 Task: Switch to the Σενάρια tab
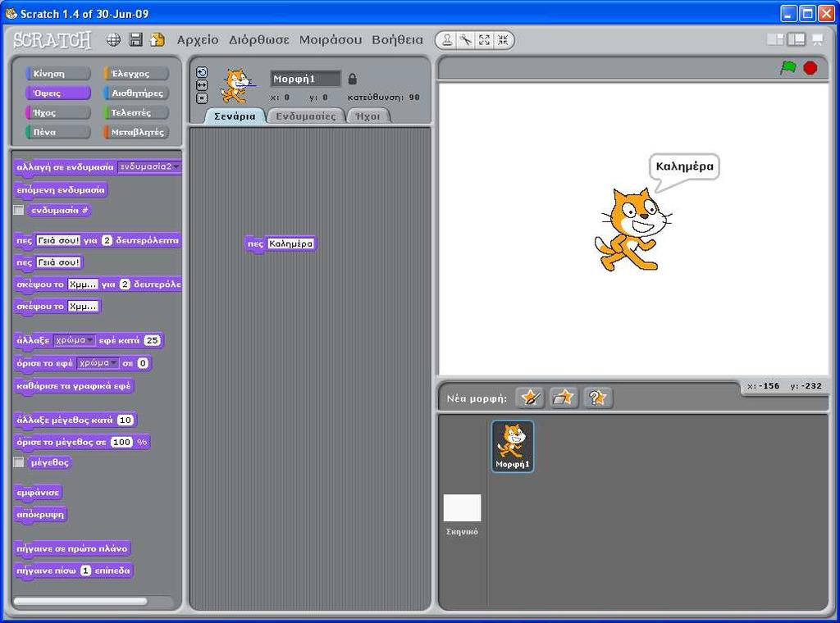(x=235, y=116)
